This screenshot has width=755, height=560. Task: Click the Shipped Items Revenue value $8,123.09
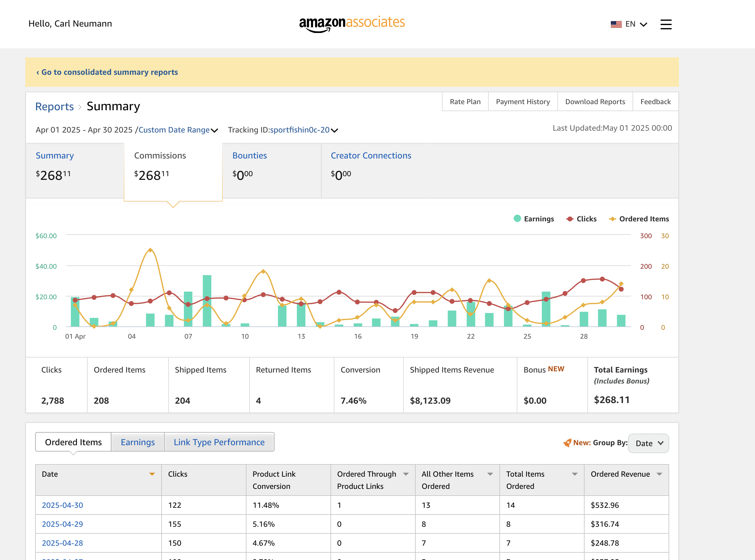point(430,401)
